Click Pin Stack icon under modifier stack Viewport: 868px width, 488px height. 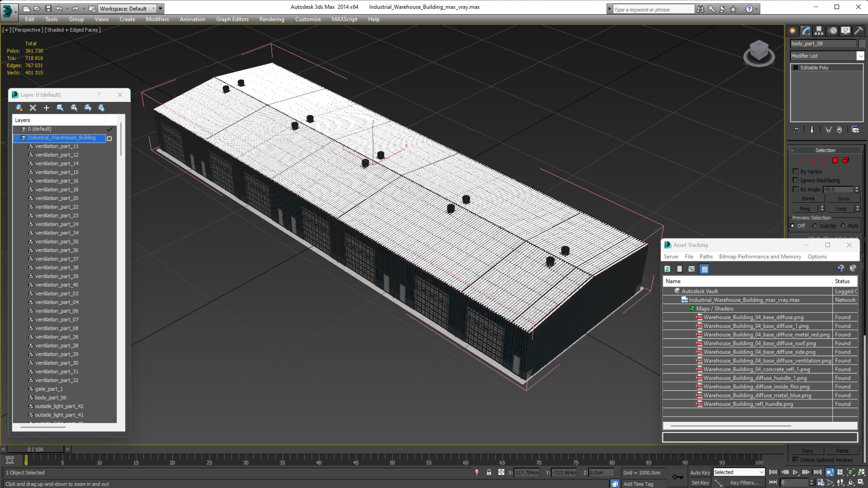pyautogui.click(x=796, y=130)
